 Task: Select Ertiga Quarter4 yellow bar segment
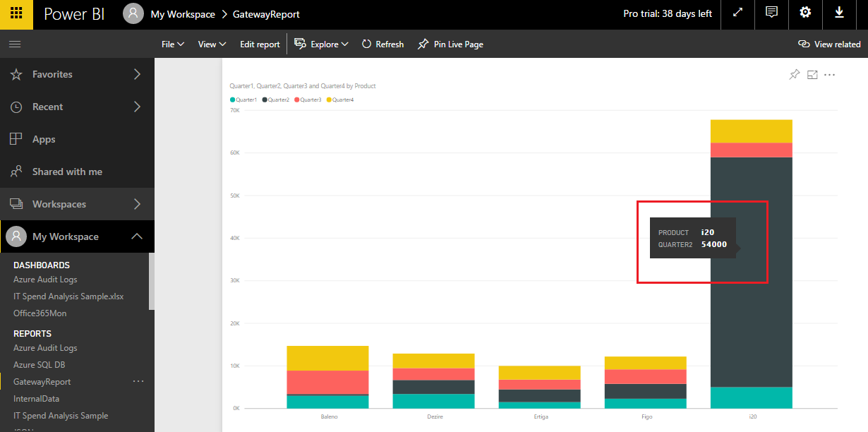pyautogui.click(x=539, y=373)
